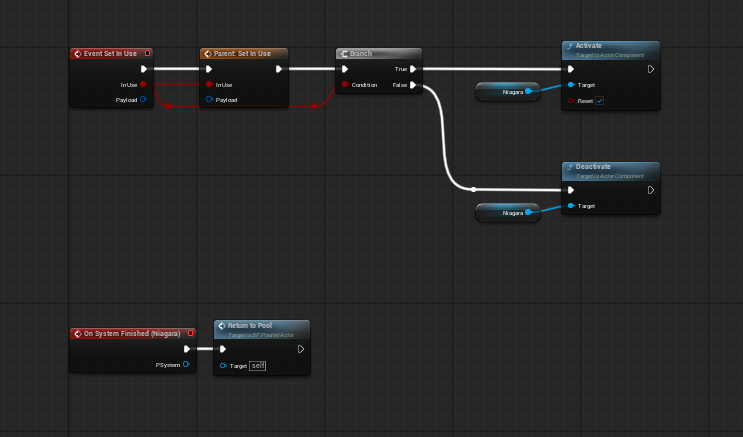Click the Condition input pin on Branch
The width and height of the screenshot is (743, 437).
pyautogui.click(x=345, y=85)
